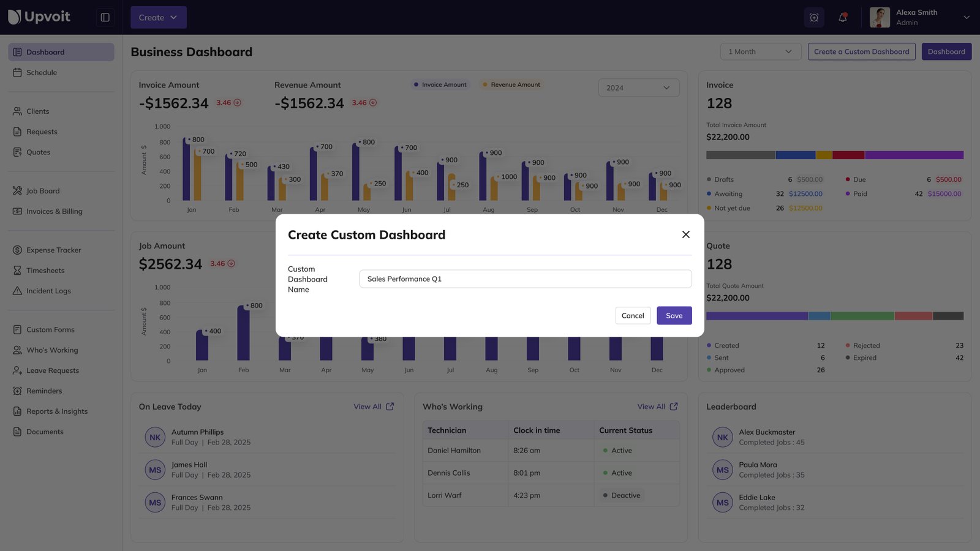This screenshot has height=551, width=980.
Task: Open Incident Logs via its warning icon
Action: (18, 291)
